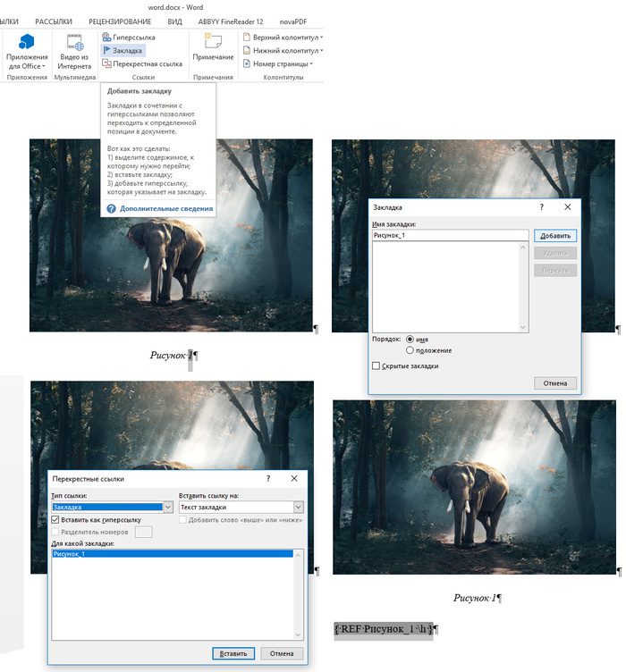Enable the Скрытые закладки checkbox
The width and height of the screenshot is (626, 672).
pos(376,366)
